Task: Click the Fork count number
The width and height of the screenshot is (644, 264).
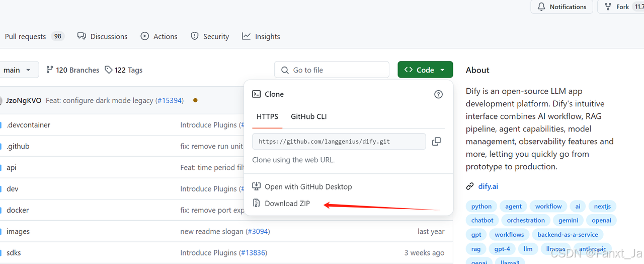Action: (x=638, y=7)
